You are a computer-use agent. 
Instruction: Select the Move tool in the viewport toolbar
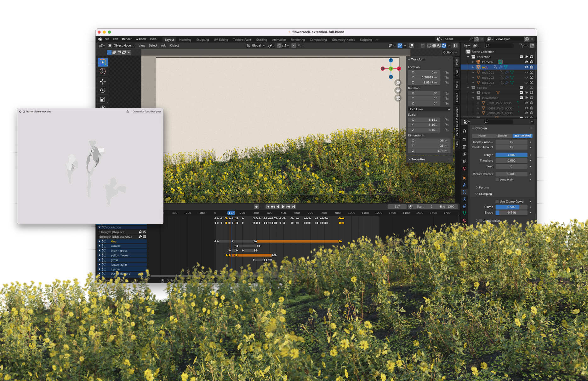[x=103, y=82]
